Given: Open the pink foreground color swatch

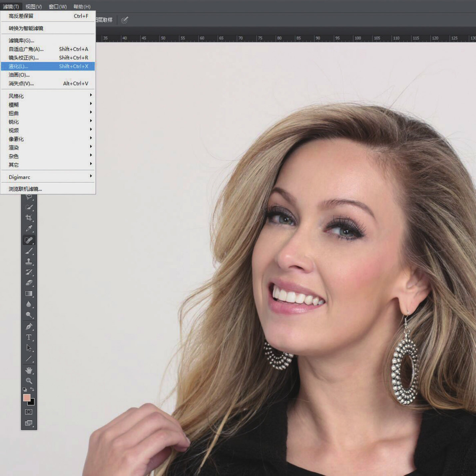Looking at the screenshot, I should 27,397.
